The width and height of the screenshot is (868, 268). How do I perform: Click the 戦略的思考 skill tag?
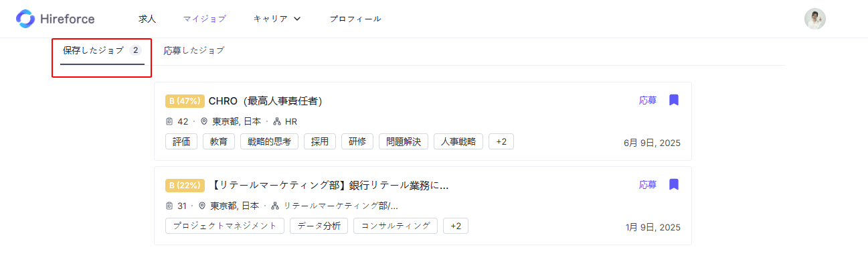(x=269, y=141)
